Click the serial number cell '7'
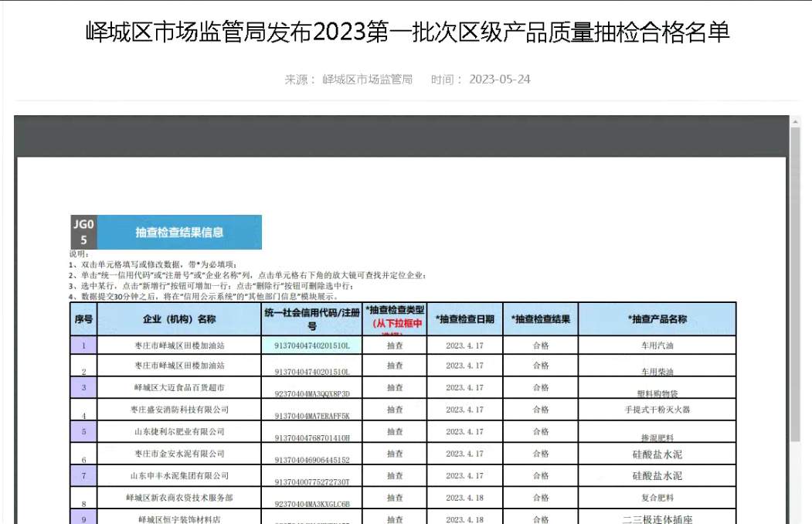812x524 pixels. (x=83, y=475)
